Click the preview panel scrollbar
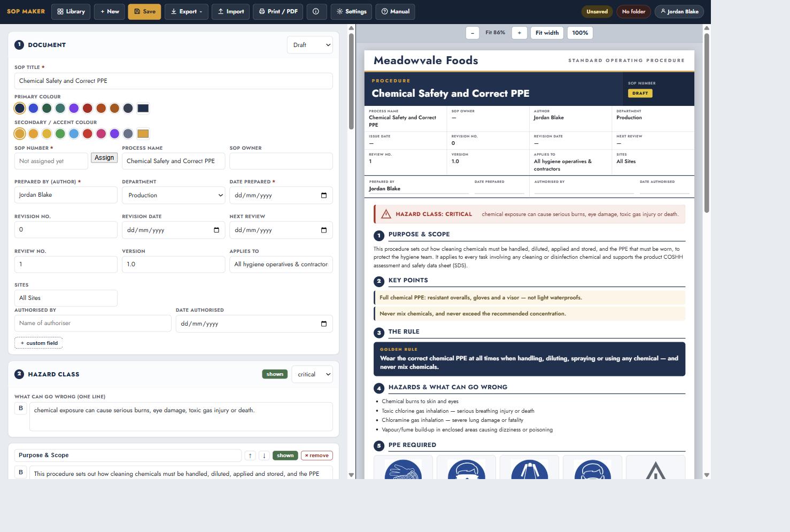Screen dimensions: 790x532 [x=707, y=123]
